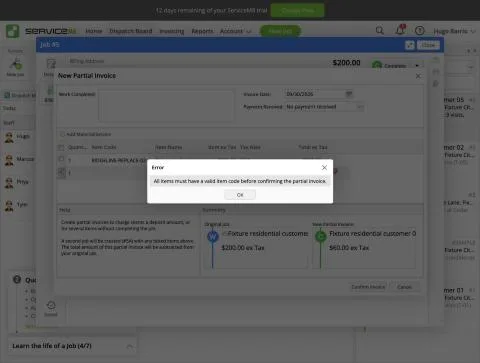Click the $200.00 job total
Screen dimensions: 480x363
346,63
